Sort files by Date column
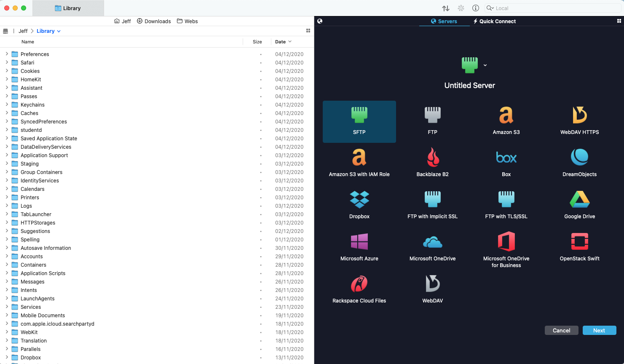 click(x=280, y=42)
